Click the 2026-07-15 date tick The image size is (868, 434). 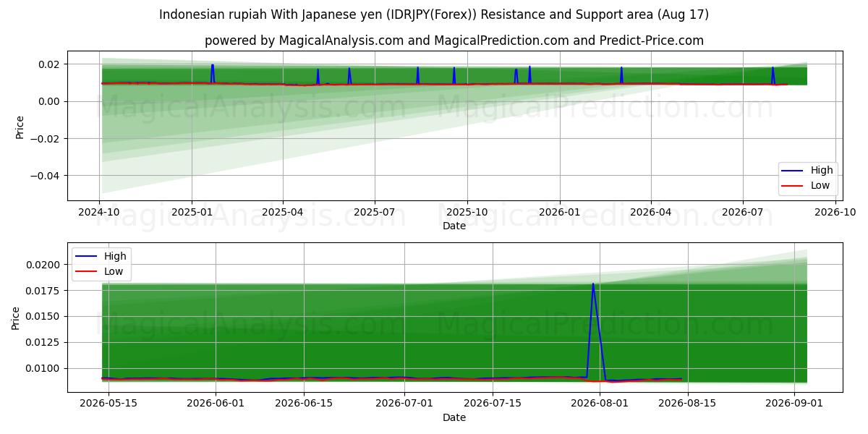(x=493, y=404)
